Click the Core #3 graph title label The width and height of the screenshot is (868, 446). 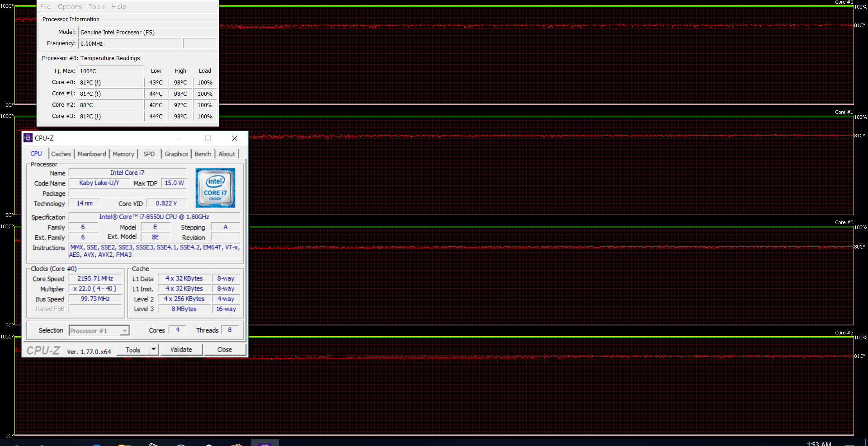[844, 333]
